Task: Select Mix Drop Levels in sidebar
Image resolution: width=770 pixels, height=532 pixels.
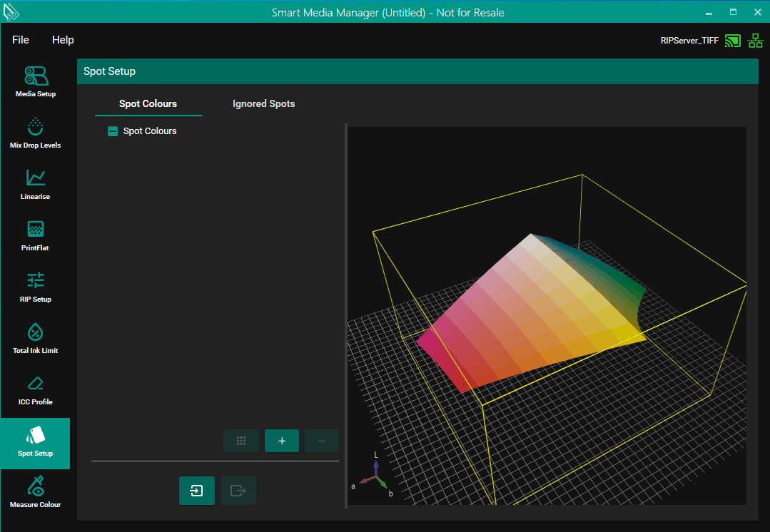Action: (x=35, y=133)
